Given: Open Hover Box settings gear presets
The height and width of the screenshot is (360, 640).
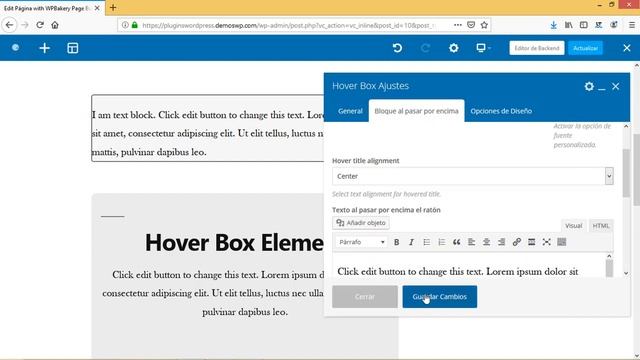Looking at the screenshot, I should point(589,86).
